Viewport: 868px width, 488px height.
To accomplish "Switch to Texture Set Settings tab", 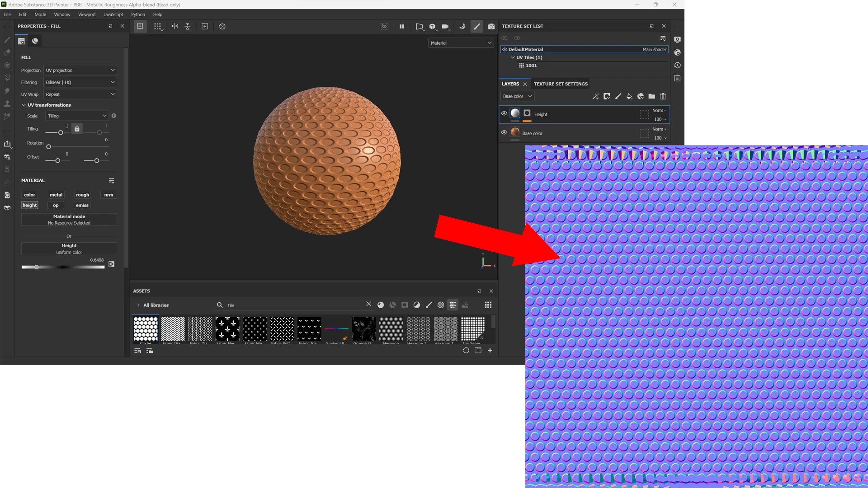I will pos(560,84).
